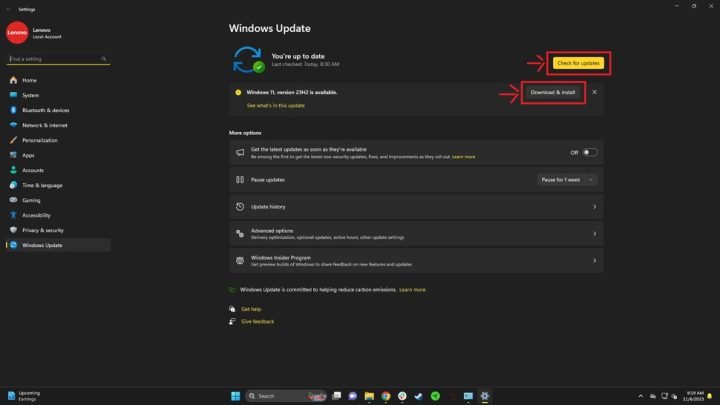Open File Explorer from the taskbar
This screenshot has height=405, width=720.
click(369, 396)
